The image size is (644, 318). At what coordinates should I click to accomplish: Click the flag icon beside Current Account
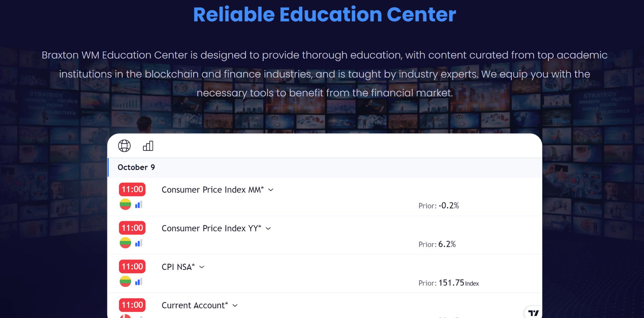click(125, 316)
